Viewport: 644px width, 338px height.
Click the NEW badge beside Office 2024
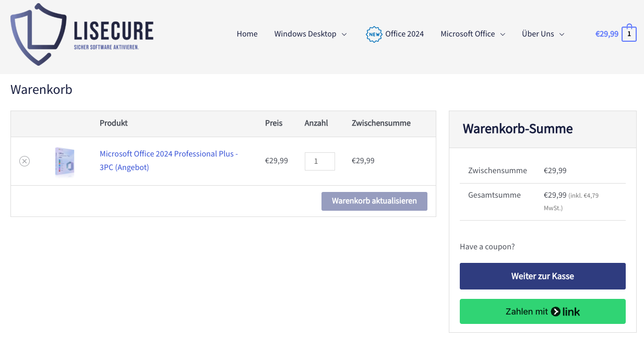point(374,34)
